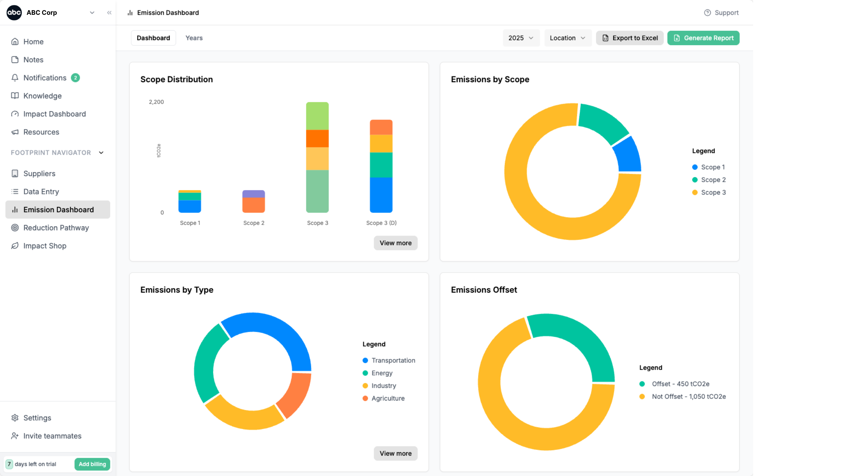Click the Settings gear icon
Viewport: 868px width, 476px height.
[15, 418]
